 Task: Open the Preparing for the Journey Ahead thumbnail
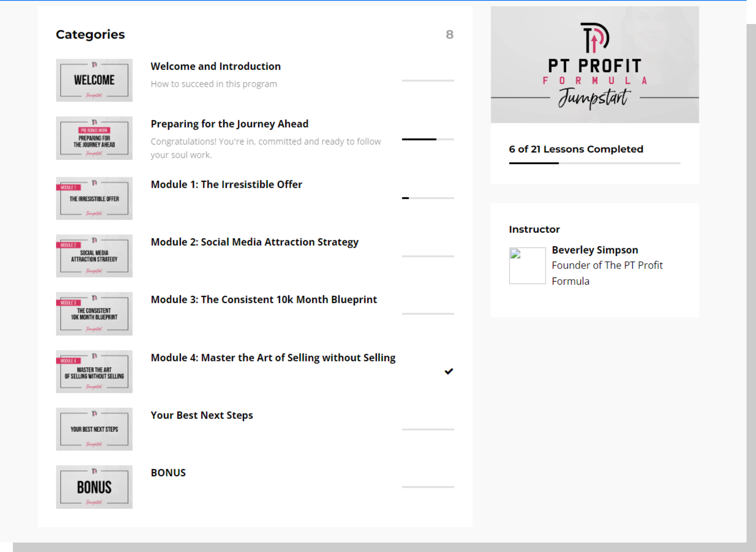tap(94, 138)
